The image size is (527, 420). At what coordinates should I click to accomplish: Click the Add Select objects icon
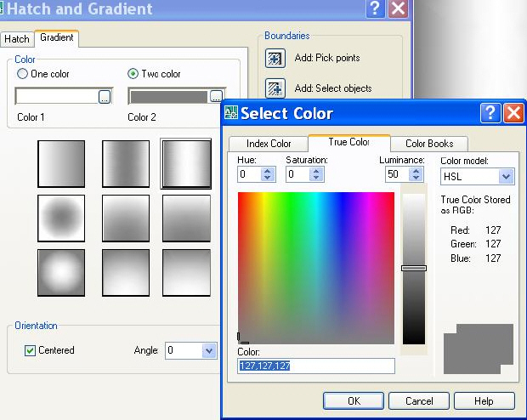click(x=275, y=88)
